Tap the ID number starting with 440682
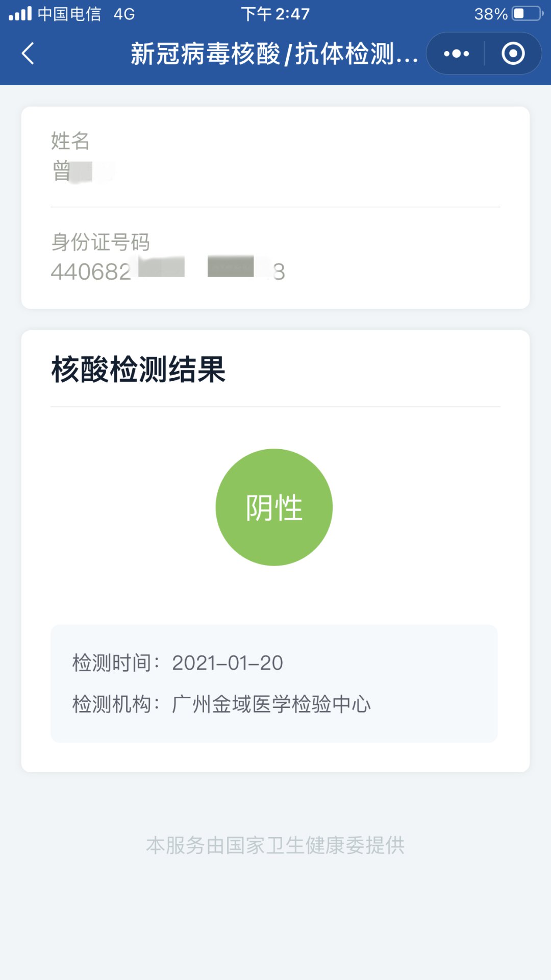The image size is (551, 980). [x=167, y=271]
